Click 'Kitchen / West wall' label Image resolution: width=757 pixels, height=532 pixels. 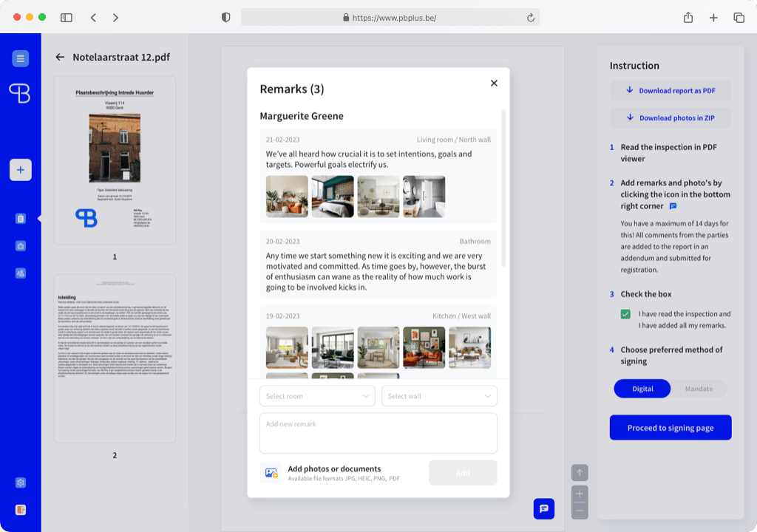click(461, 316)
